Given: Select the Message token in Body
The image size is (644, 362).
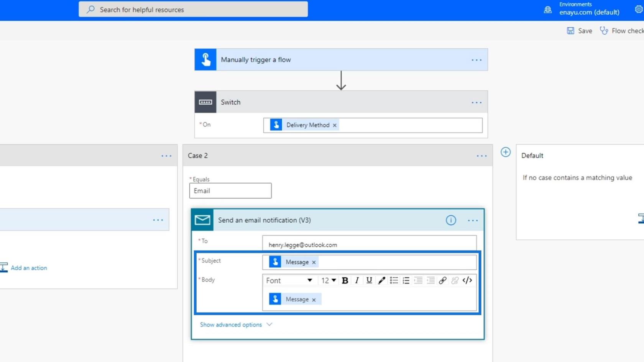Looking at the screenshot, I should (x=294, y=299).
